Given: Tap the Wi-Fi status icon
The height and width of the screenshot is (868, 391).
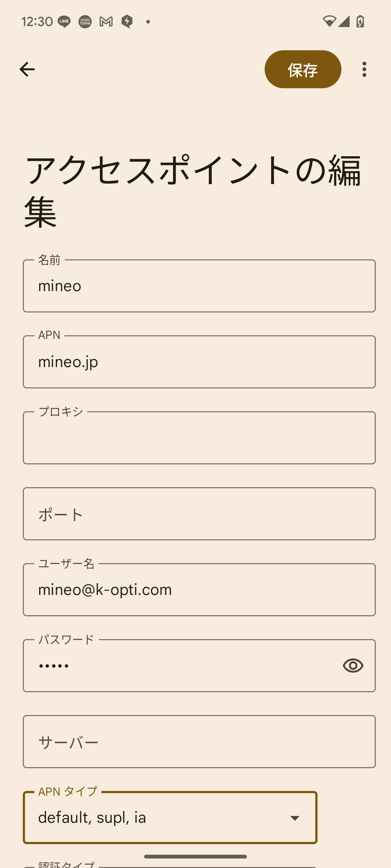Looking at the screenshot, I should tap(329, 22).
